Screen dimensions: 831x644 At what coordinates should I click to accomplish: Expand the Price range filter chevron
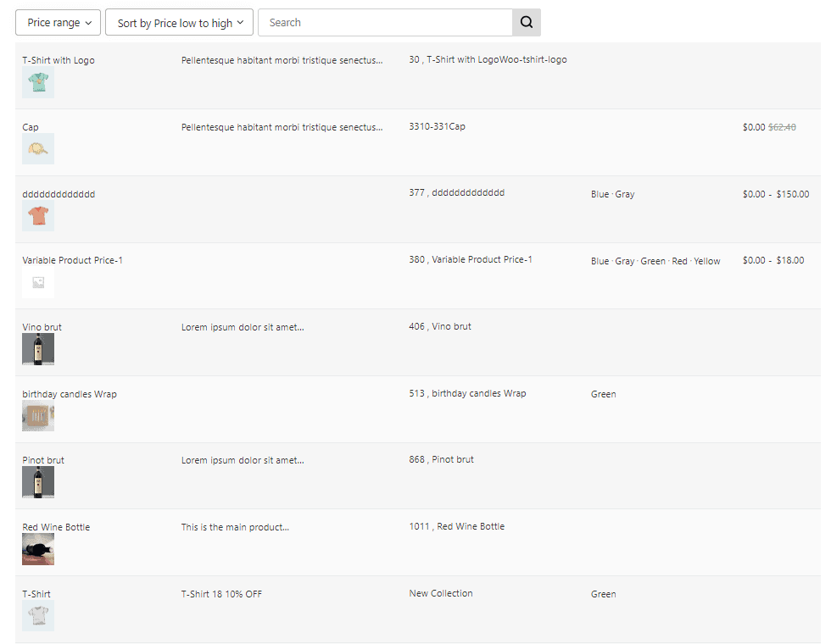(88, 22)
